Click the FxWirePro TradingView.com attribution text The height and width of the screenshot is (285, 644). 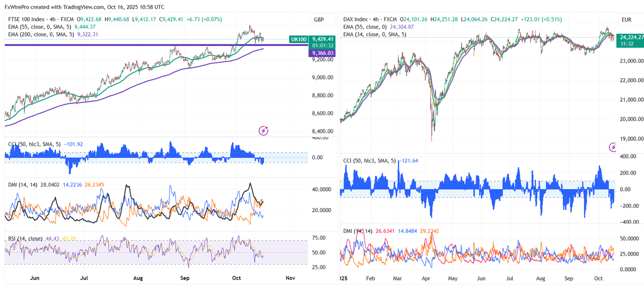pos(84,7)
